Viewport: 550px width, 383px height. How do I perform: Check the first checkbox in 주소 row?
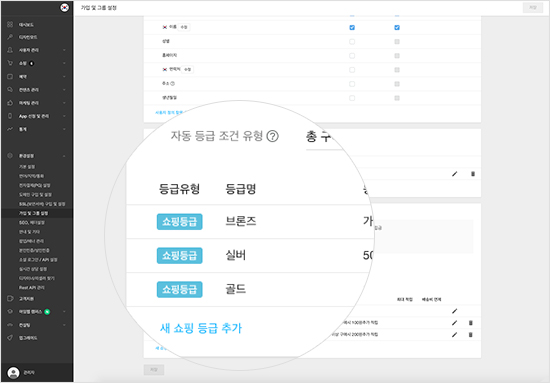352,84
